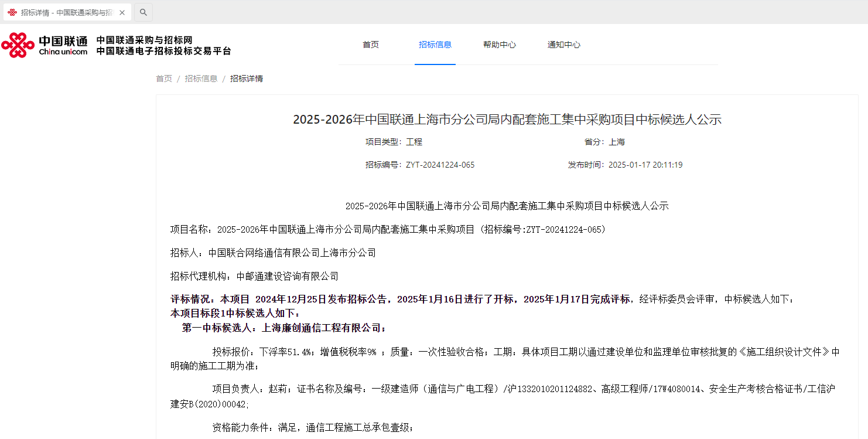Click the red China Unicom knot logo

tap(18, 45)
